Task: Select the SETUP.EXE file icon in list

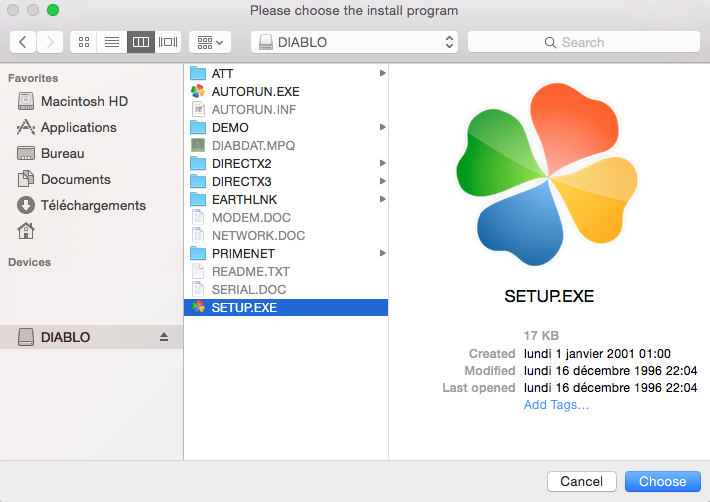Action: click(198, 307)
